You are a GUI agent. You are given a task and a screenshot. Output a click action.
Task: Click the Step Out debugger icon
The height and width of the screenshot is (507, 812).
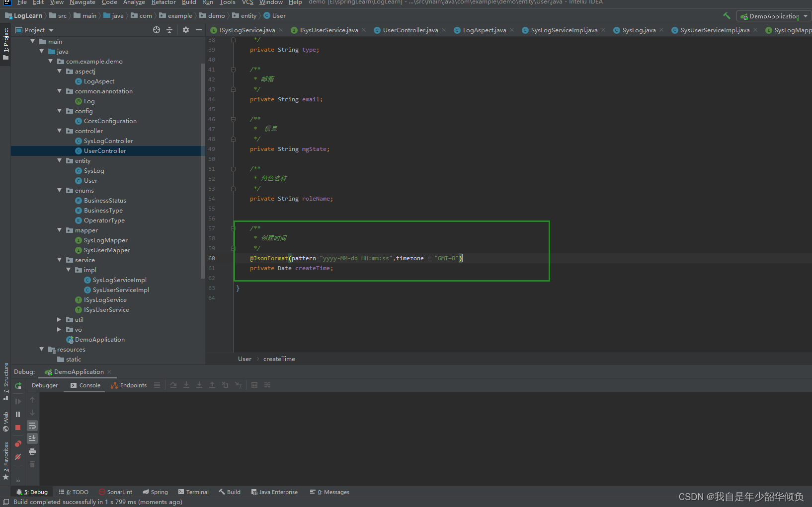pos(212,385)
